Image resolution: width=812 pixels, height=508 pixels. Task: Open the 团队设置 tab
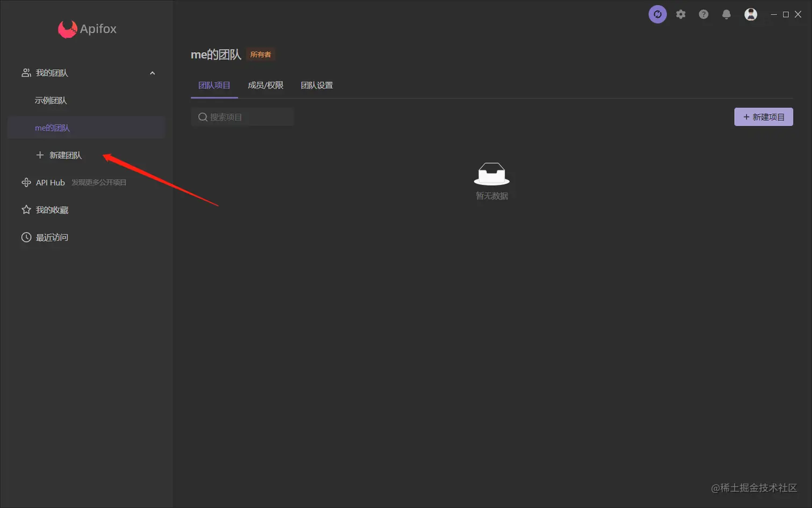(316, 85)
